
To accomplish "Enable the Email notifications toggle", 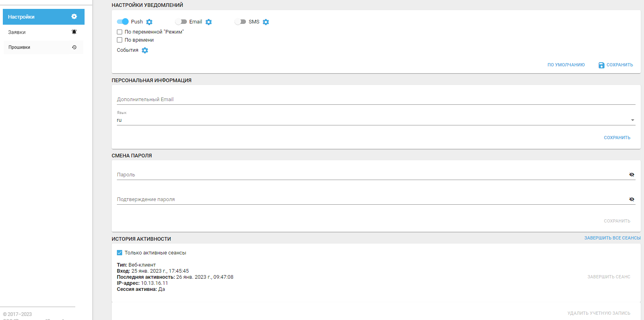I will click(181, 22).
